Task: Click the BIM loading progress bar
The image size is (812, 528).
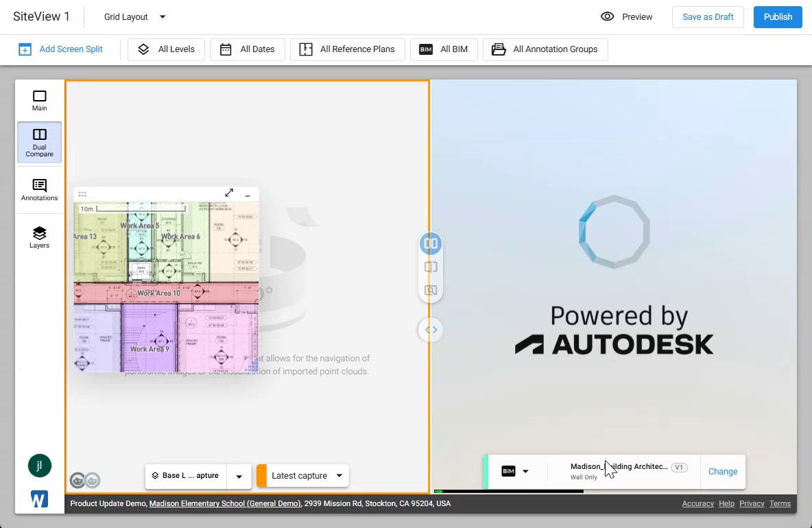Action: pyautogui.click(x=509, y=491)
